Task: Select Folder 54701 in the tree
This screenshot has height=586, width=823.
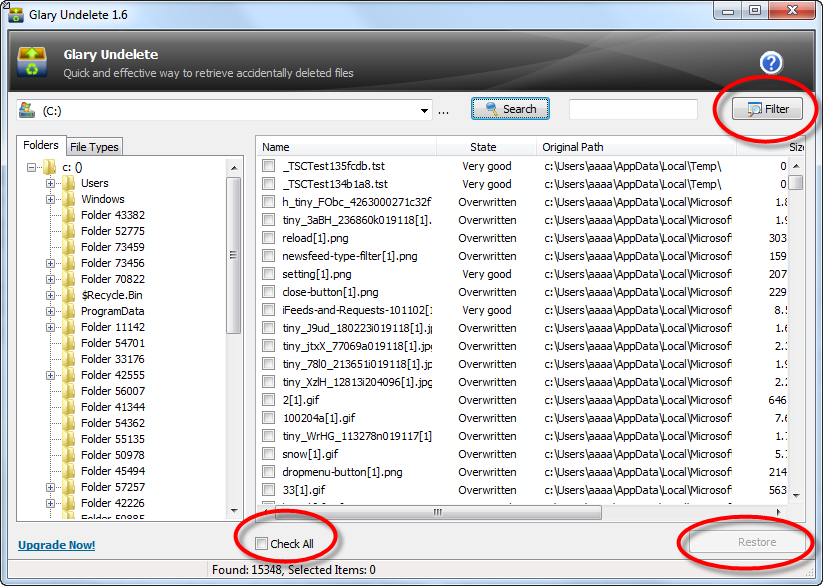Action: pyautogui.click(x=113, y=343)
